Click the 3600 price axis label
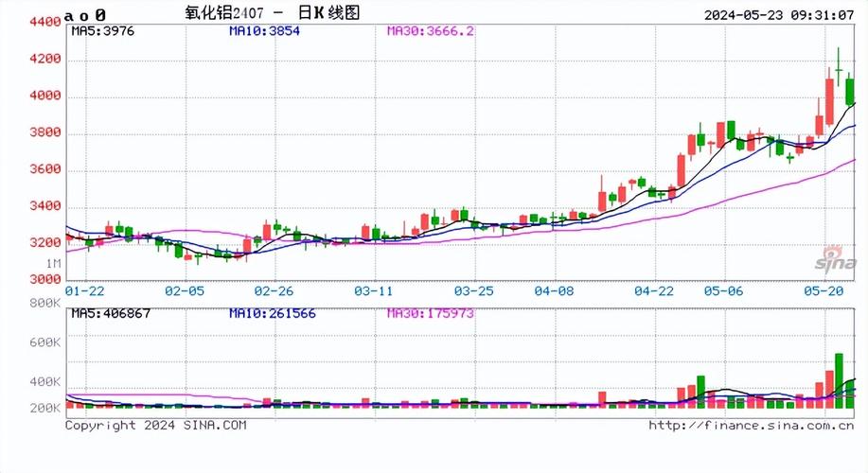This screenshot has height=473, width=868. tap(44, 168)
